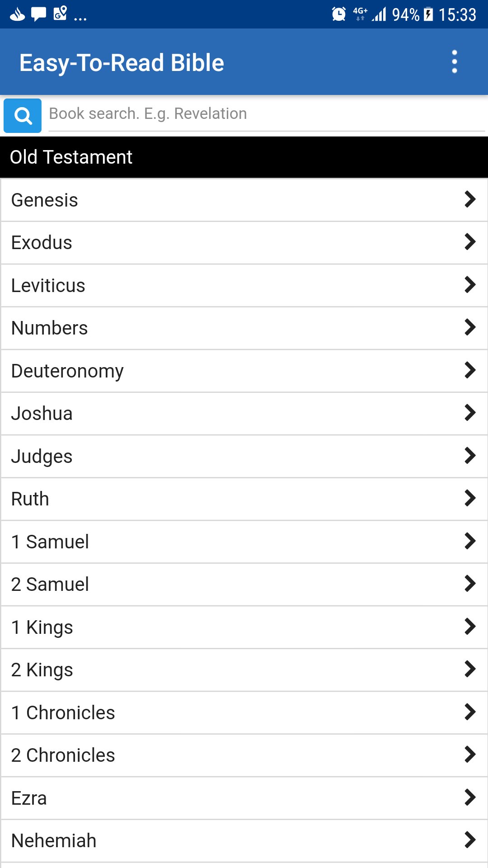This screenshot has width=488, height=868.
Task: Tap the blue search magnifier icon
Action: 23,116
